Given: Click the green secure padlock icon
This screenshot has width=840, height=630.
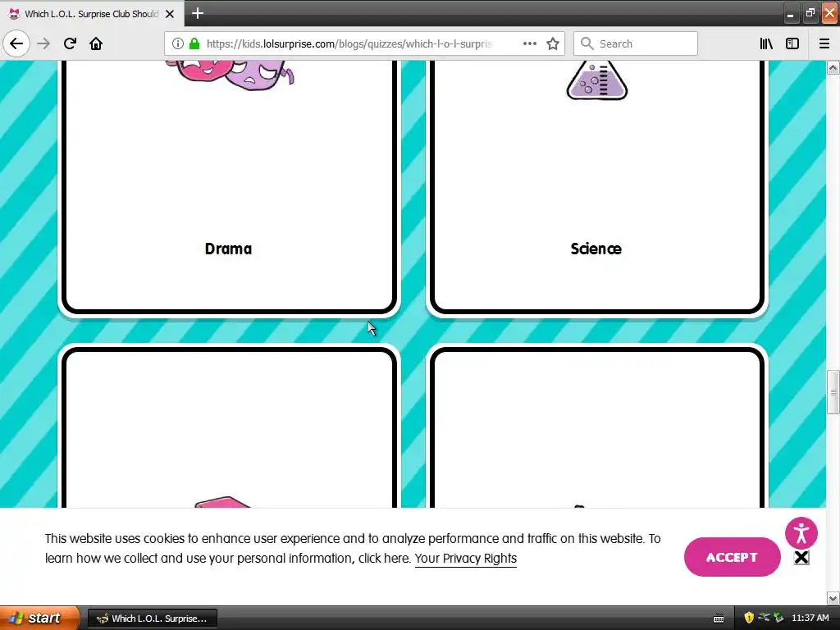Looking at the screenshot, I should point(194,44).
